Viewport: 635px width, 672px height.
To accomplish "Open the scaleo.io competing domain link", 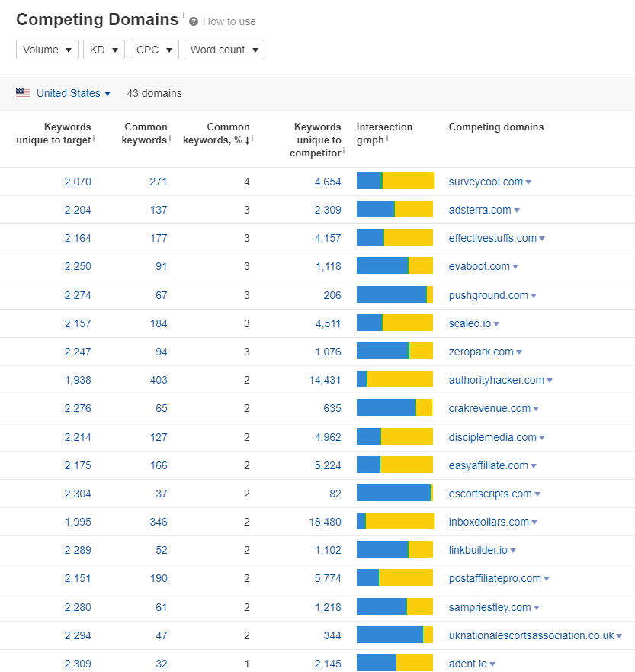I will [x=470, y=323].
